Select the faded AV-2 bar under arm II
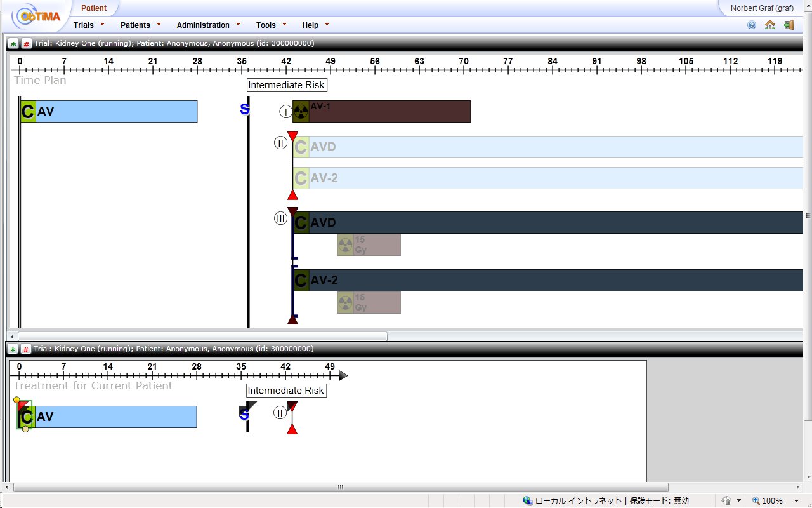 (548, 178)
